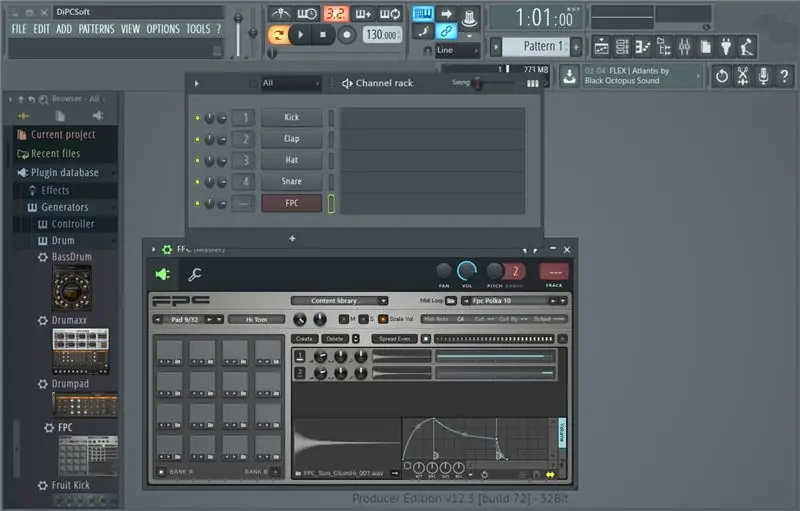Click the tempo tapper icon
The image size is (800, 511).
coord(747,47)
